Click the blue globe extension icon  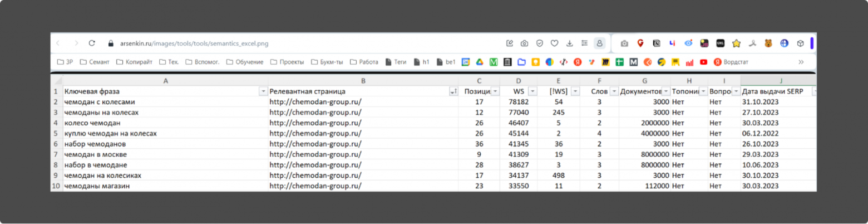pos(785,43)
